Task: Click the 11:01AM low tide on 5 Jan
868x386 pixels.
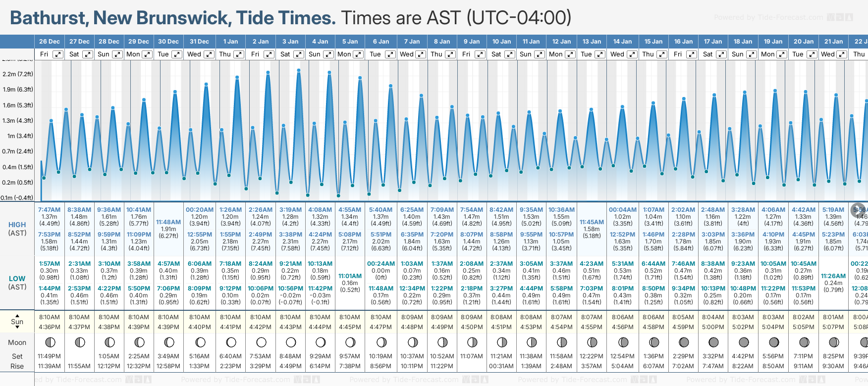Action: coord(350,276)
